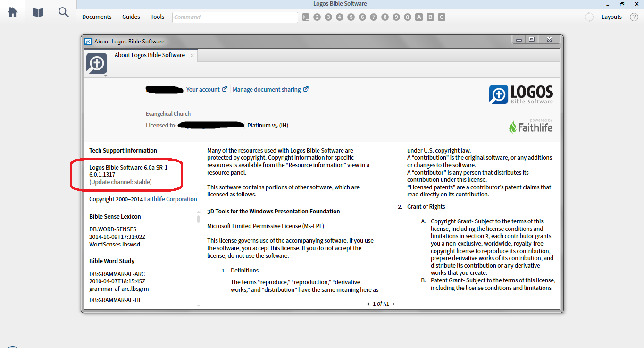Click the tech support sidebar scrollbar thumb

pyautogui.click(x=199, y=220)
